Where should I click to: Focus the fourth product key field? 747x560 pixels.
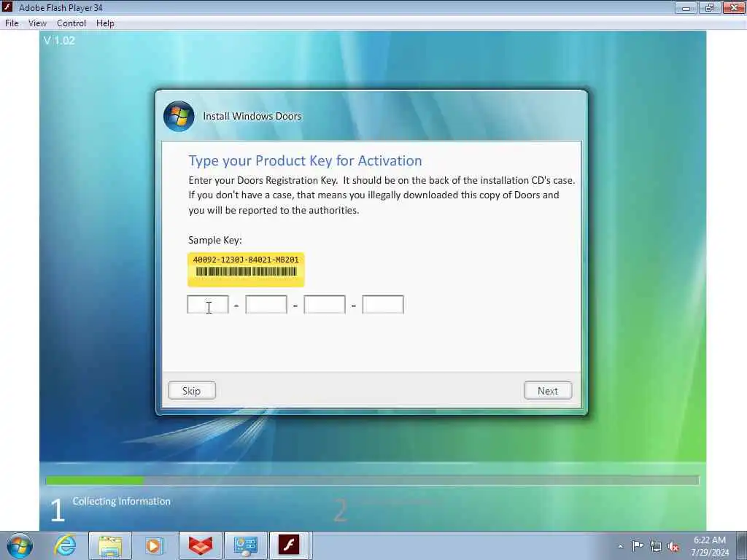(x=383, y=304)
